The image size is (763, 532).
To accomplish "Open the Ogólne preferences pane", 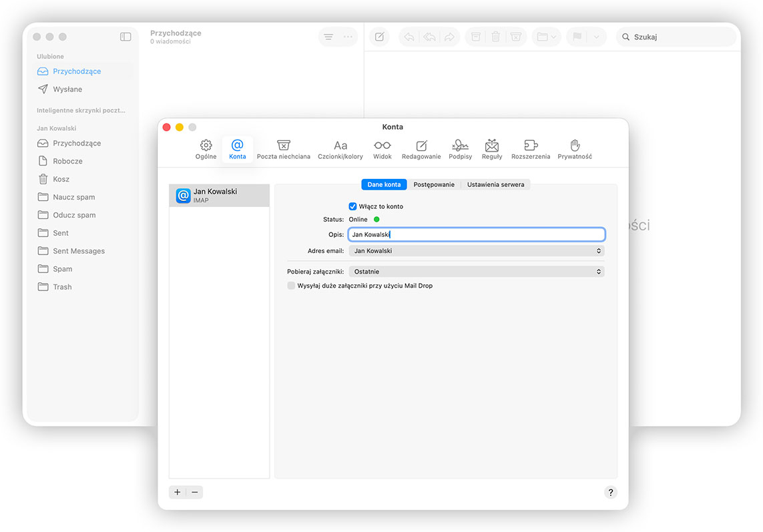I will point(206,148).
